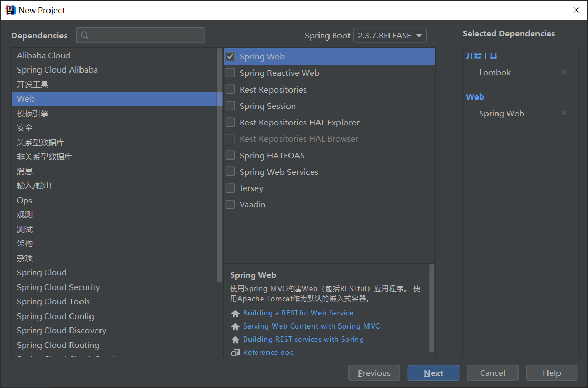588x388 pixels.
Task: Choose the Alibaba Cloud category
Action: (x=44, y=56)
